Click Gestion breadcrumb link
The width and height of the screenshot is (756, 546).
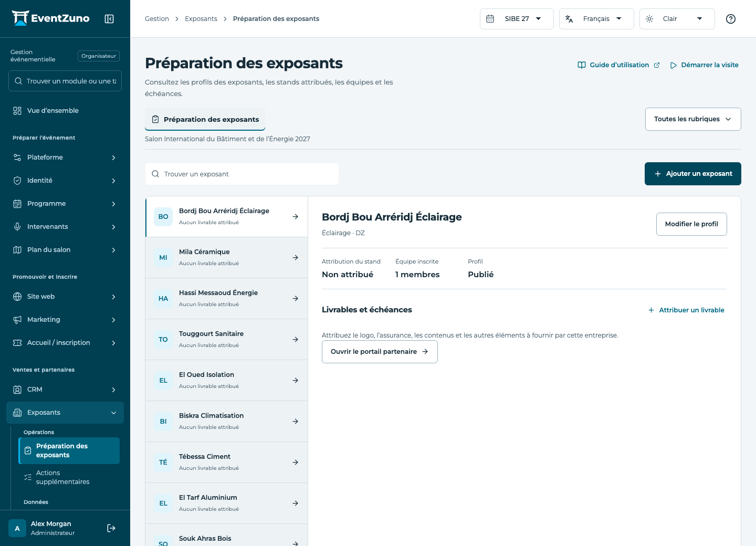157,19
